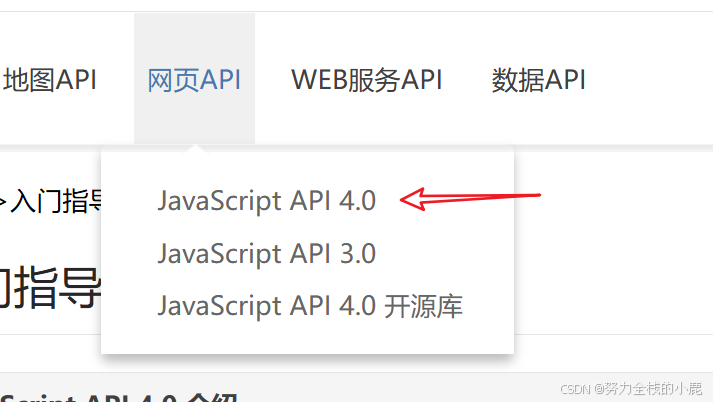
Task: Open JavaScript API 4.0 开源库 entry
Action: [x=310, y=306]
